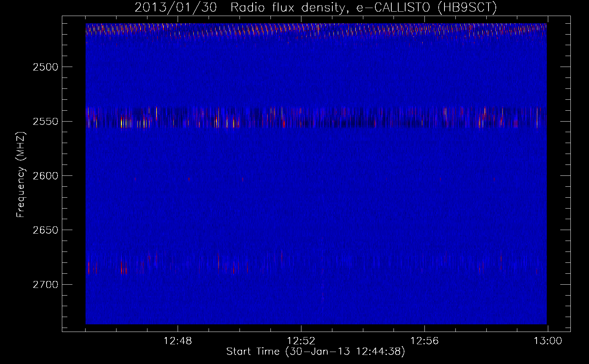
Task: Click the 13:00 time axis label
Action: (548, 341)
